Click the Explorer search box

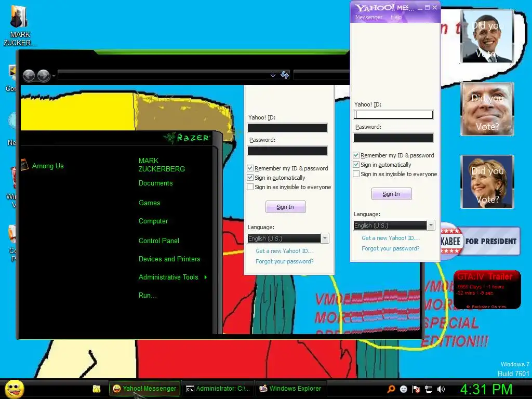pyautogui.click(x=322, y=75)
